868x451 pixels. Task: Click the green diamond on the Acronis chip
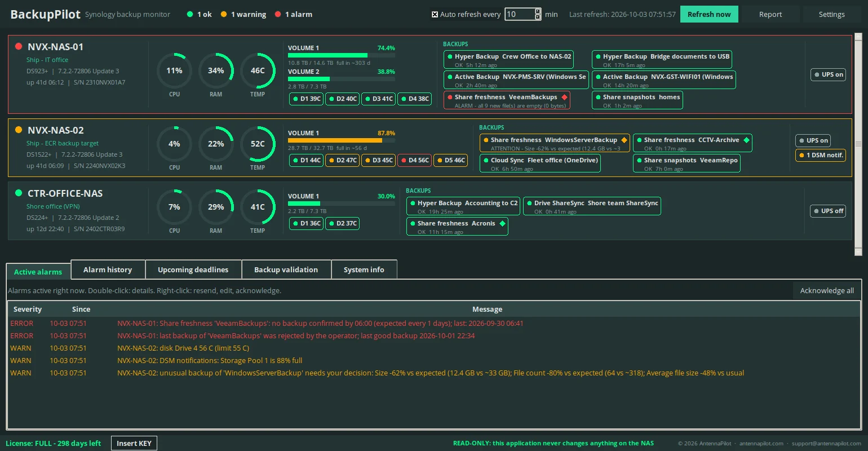tap(502, 223)
